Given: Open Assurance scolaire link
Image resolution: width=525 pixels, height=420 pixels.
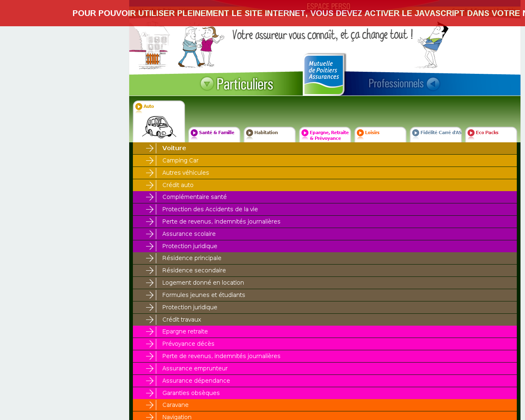Looking at the screenshot, I should (x=325, y=234).
